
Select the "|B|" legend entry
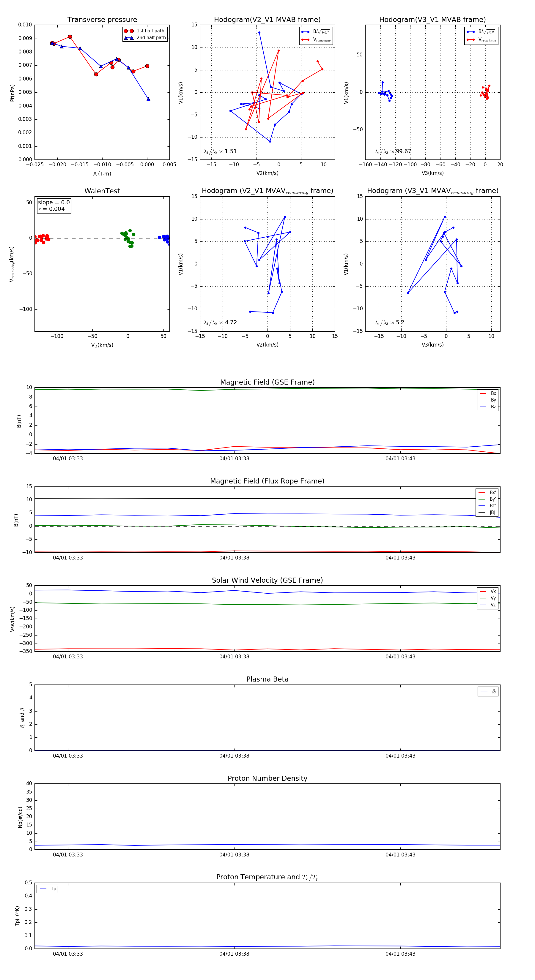coord(487,513)
